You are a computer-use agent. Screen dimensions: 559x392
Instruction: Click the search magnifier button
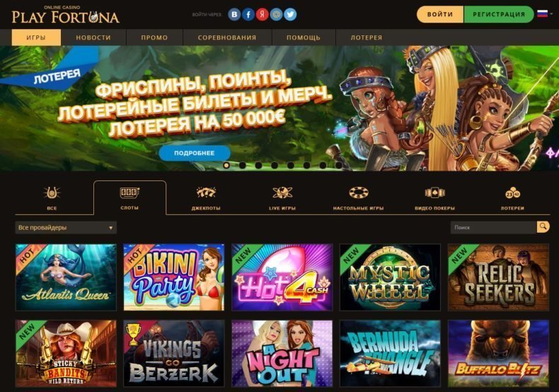pos(543,227)
